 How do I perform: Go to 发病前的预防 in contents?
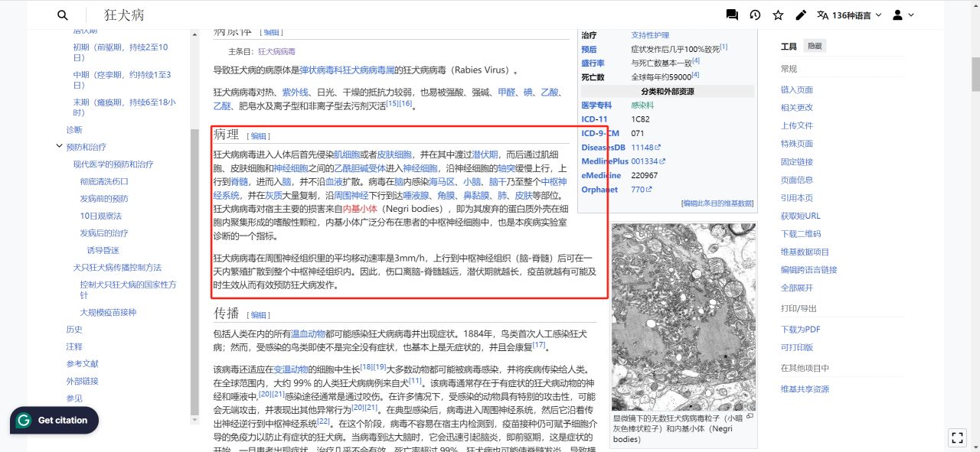pyautogui.click(x=104, y=199)
